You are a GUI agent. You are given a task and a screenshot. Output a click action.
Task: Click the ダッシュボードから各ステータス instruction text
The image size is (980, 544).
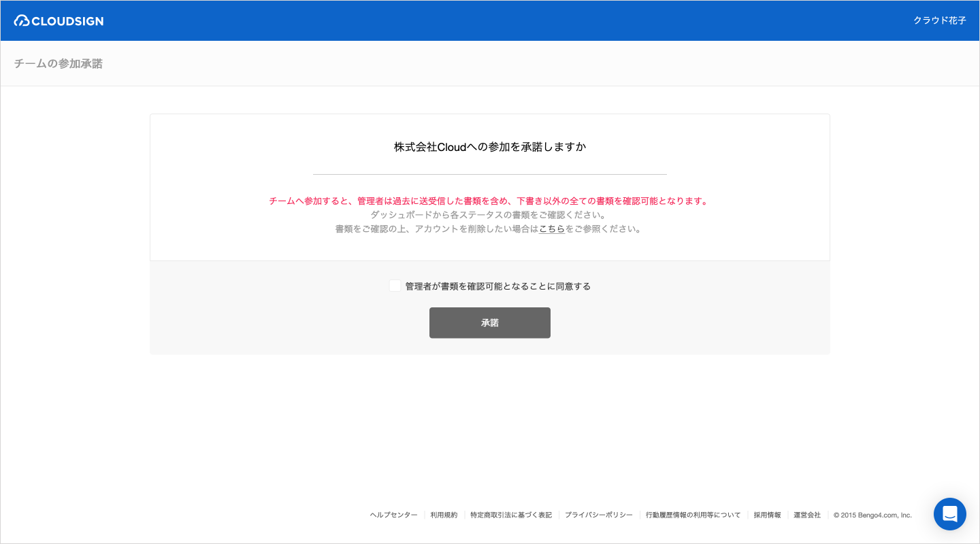click(489, 215)
